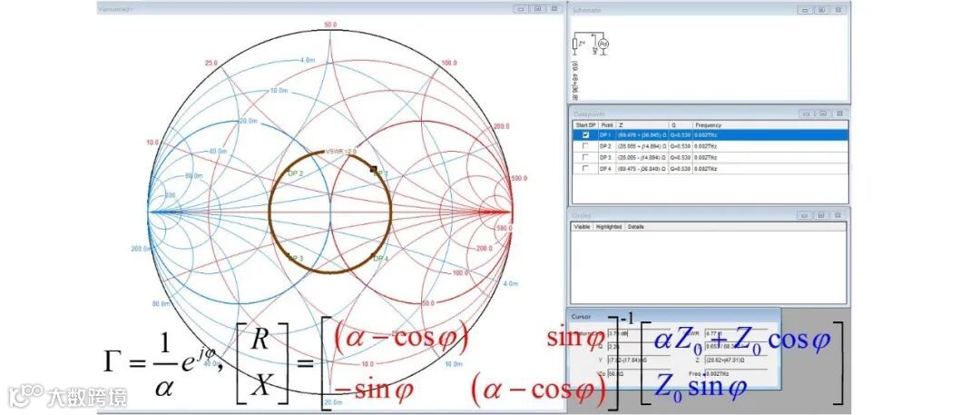Click DP 2 impedance (28.085 + j14.894) Ω

coord(642,146)
